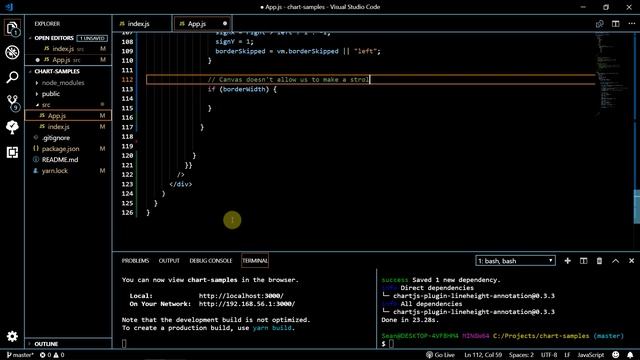Click the '1 UNSAVED' badge
The width and height of the screenshot is (640, 360).
tap(92, 38)
